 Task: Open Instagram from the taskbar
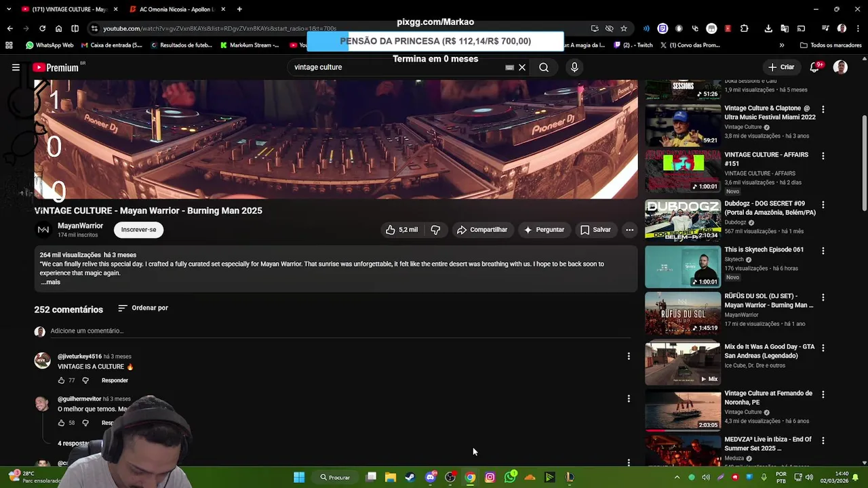pos(490,477)
